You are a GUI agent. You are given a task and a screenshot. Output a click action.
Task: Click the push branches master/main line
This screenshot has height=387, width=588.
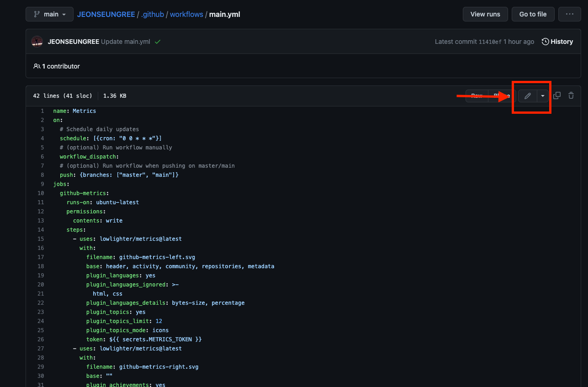click(x=119, y=175)
